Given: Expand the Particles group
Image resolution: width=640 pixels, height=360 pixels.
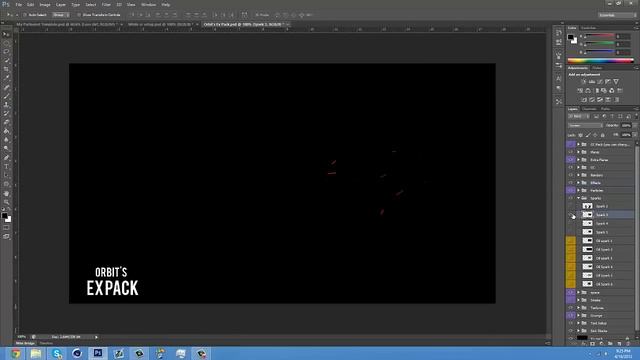Looking at the screenshot, I should point(578,191).
